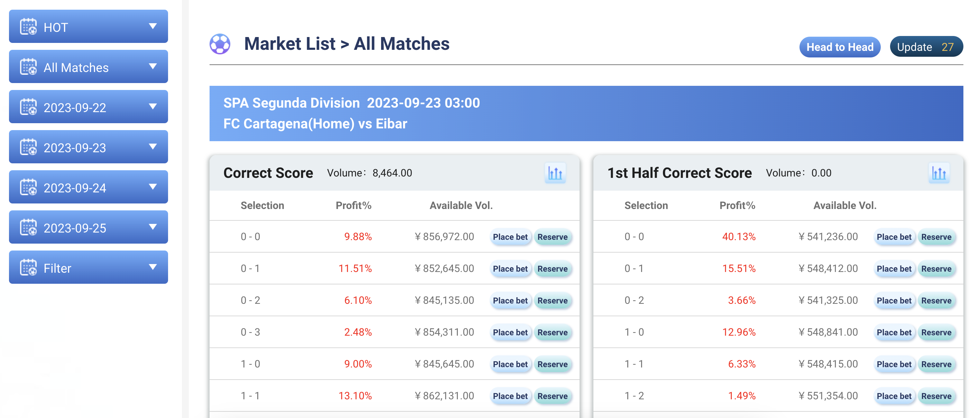
Task: Place bet on 1st Half 1 - 0
Action: (894, 332)
